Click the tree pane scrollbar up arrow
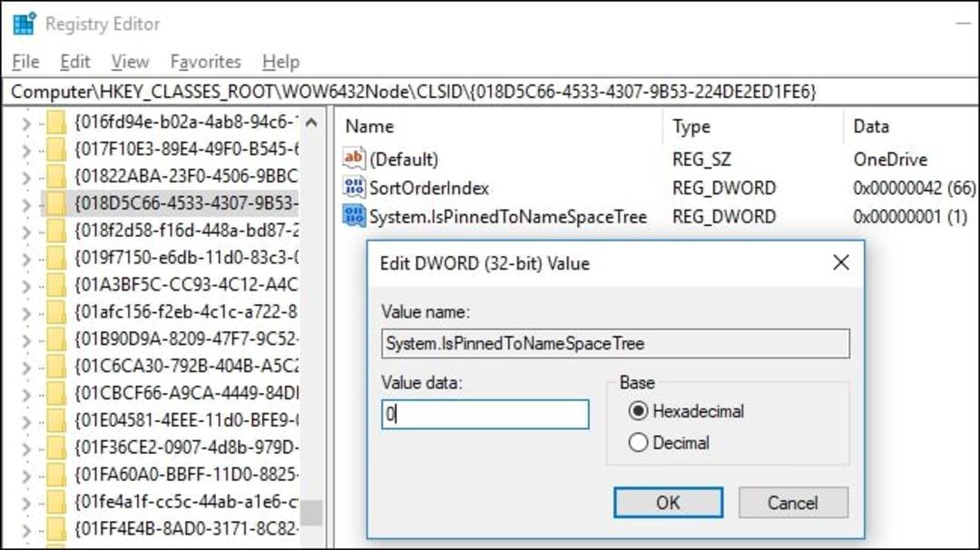 coord(311,123)
